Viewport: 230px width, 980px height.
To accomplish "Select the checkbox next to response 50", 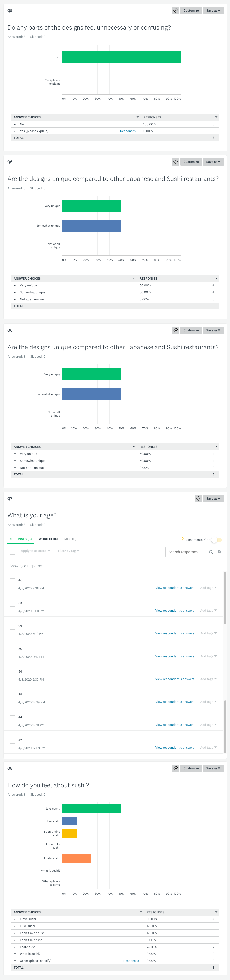I will click(x=12, y=649).
